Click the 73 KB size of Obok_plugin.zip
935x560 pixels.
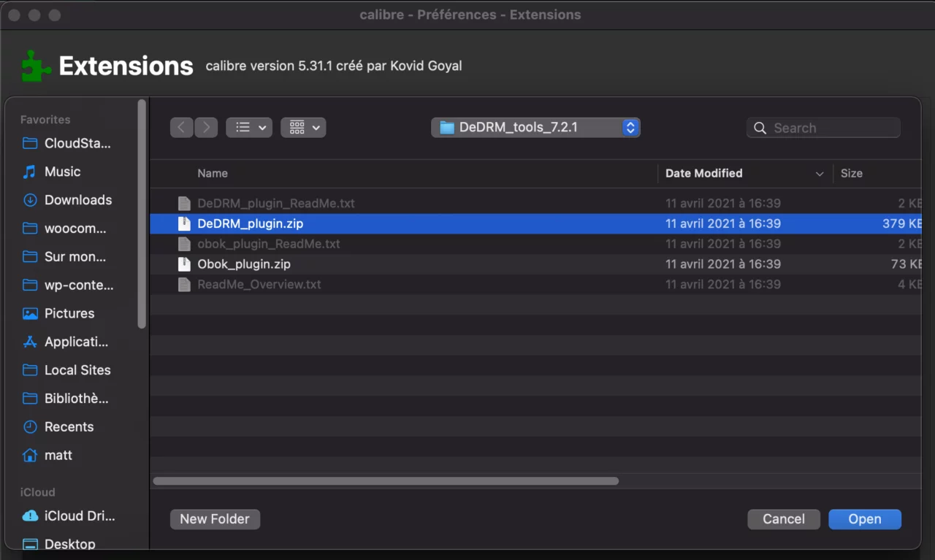(x=907, y=264)
